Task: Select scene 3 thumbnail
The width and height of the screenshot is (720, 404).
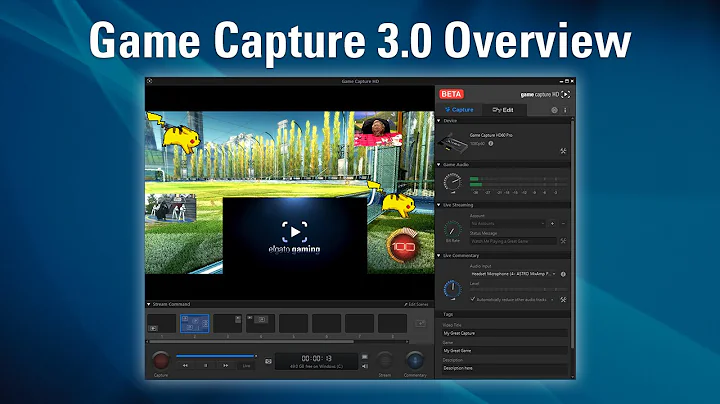Action: click(228, 324)
